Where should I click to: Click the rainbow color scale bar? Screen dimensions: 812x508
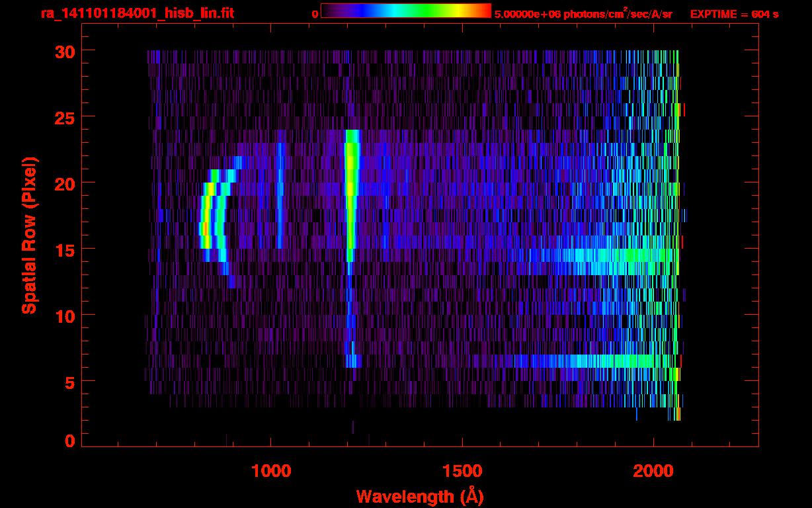[406, 11]
